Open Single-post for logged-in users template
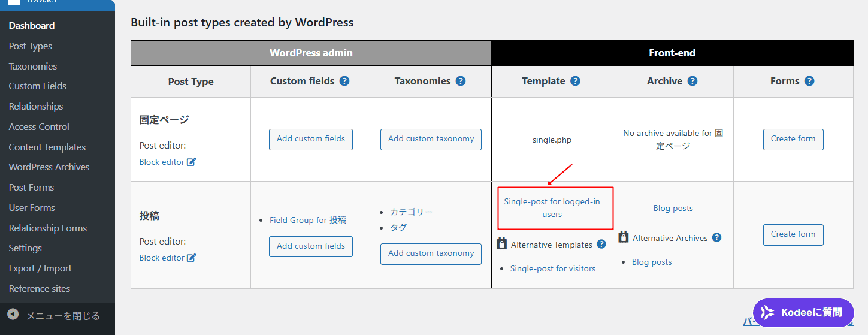 [552, 208]
